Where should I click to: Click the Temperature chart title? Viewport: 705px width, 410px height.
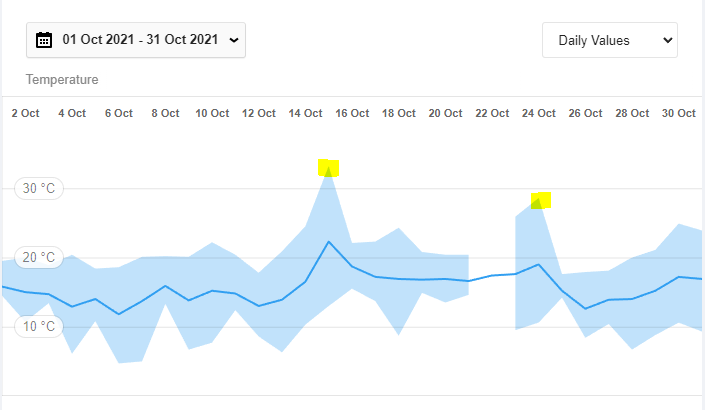click(62, 79)
